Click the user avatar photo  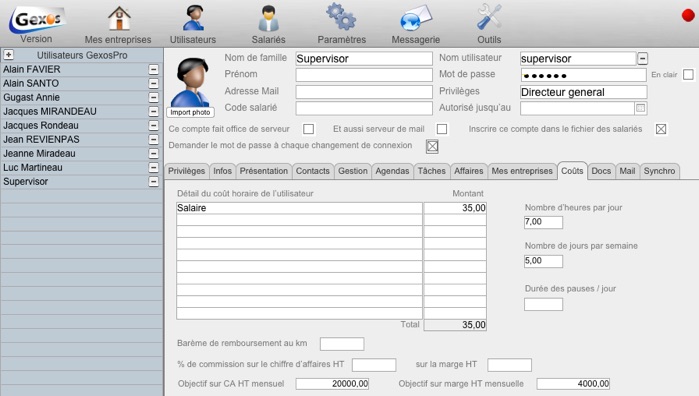pyautogui.click(x=190, y=82)
